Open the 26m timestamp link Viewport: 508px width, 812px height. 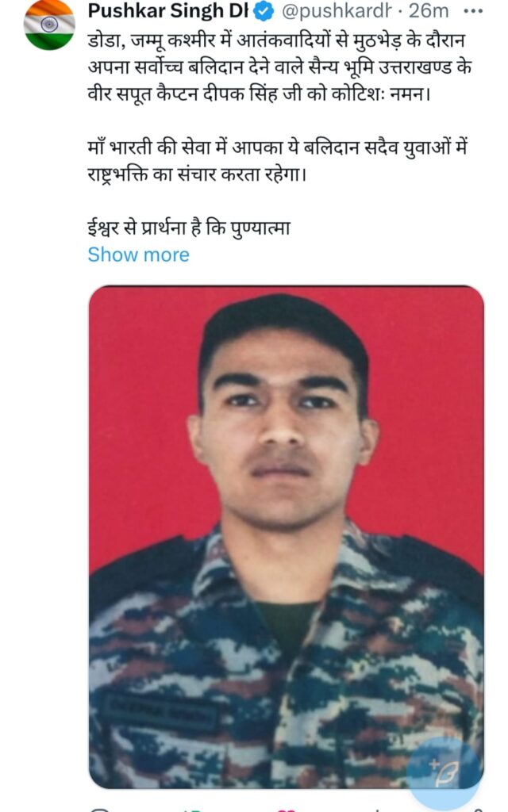click(x=429, y=11)
